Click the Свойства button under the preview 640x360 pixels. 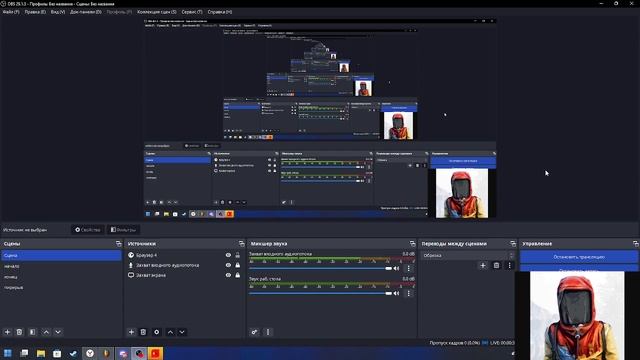pyautogui.click(x=88, y=230)
